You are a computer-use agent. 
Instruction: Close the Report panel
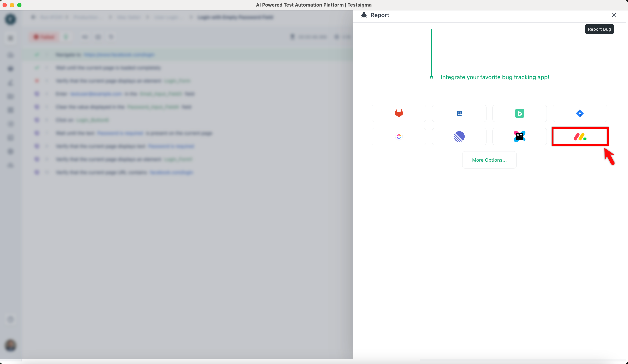click(x=614, y=15)
